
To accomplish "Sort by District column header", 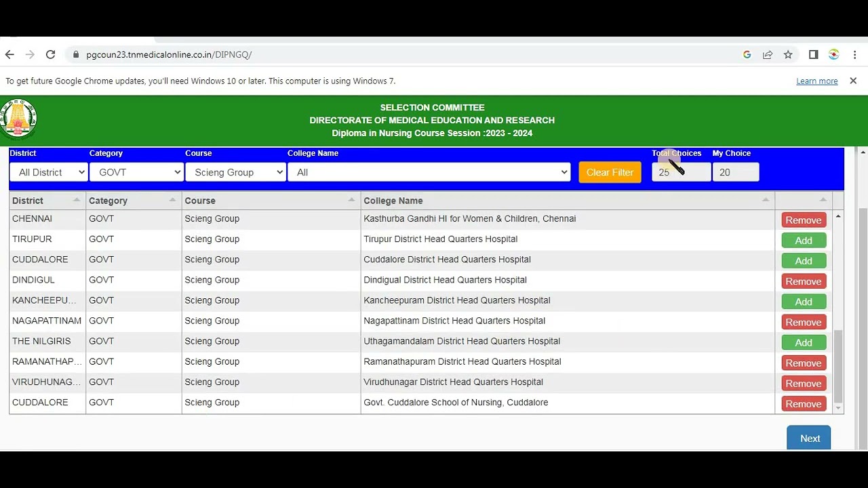I will [x=47, y=201].
